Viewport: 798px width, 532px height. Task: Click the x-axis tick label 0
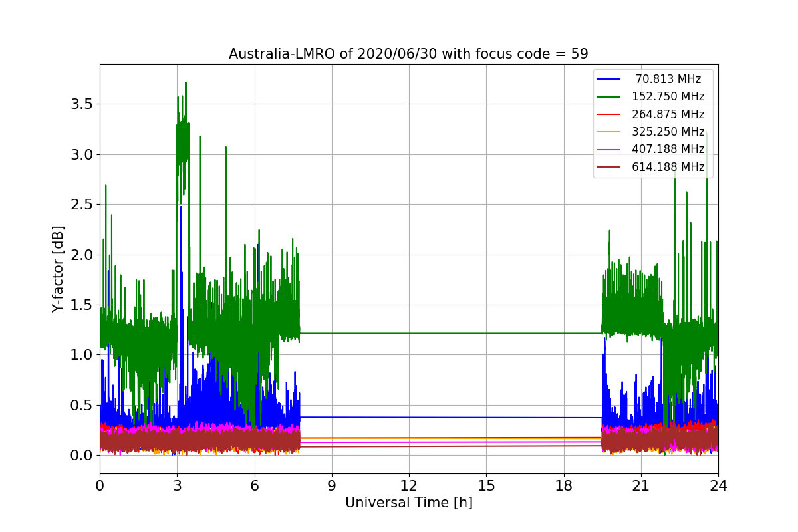tap(100, 485)
